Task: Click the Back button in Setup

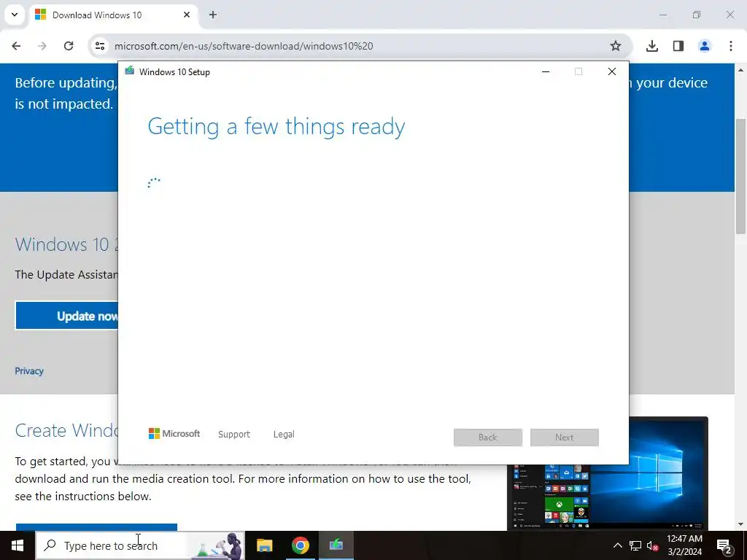Action: (x=488, y=437)
